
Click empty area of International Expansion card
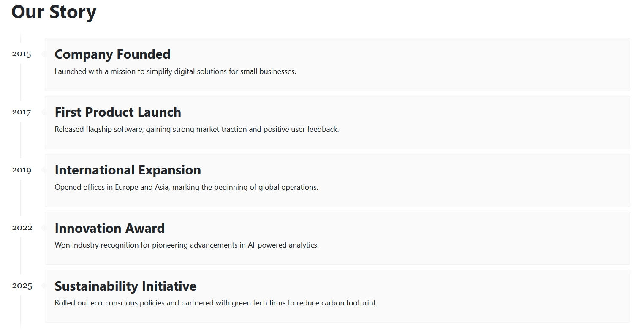[x=465, y=180]
